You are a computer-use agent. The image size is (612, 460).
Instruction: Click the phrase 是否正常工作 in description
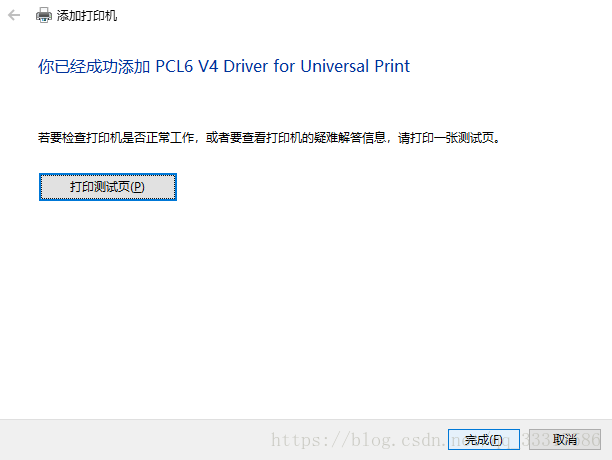point(158,138)
